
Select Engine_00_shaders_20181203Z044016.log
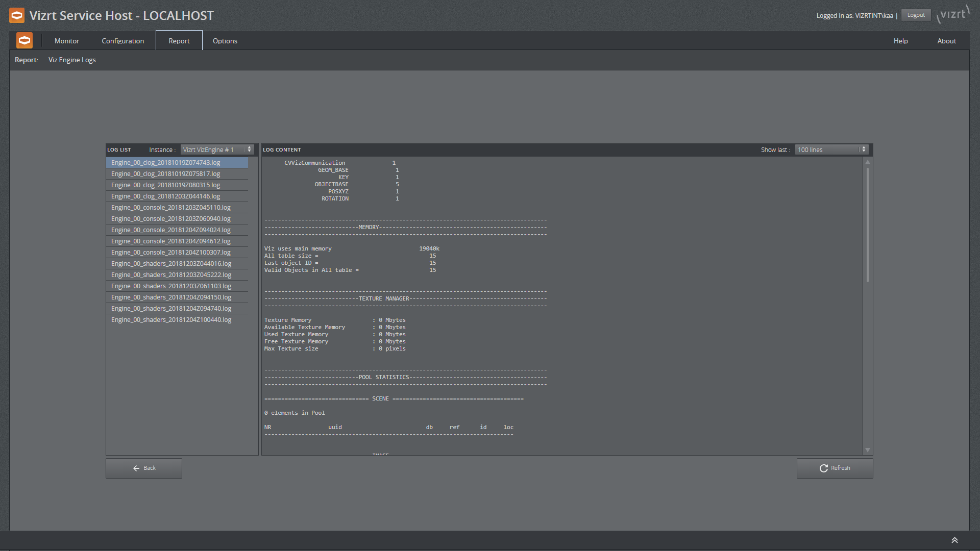click(171, 263)
